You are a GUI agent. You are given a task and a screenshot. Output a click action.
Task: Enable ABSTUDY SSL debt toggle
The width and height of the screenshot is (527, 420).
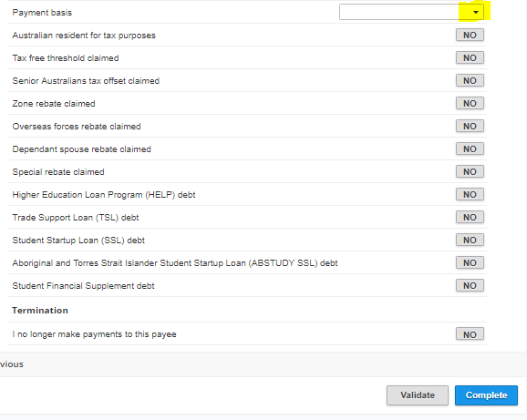[x=470, y=263]
